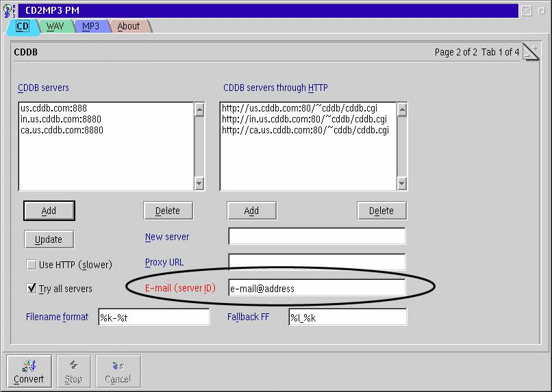Click up arrow of HTTP servers list scrollbar
Screen dimensions: 552x392
[402, 110]
